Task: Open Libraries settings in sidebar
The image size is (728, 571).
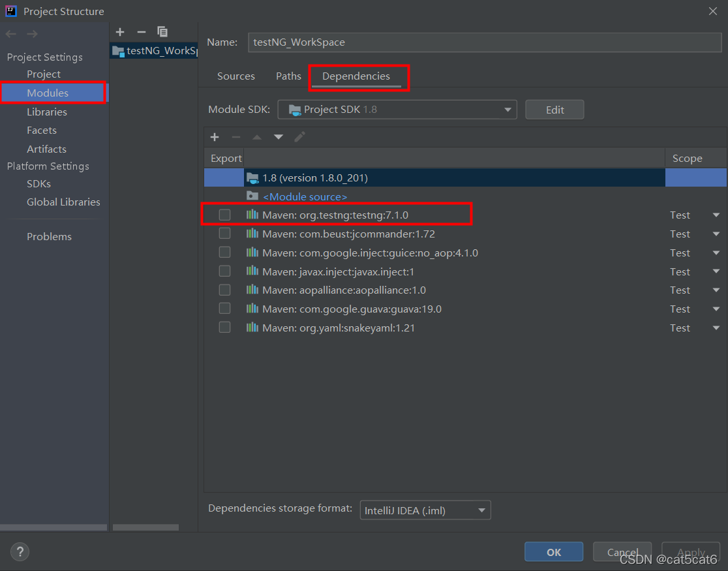Action: point(47,112)
